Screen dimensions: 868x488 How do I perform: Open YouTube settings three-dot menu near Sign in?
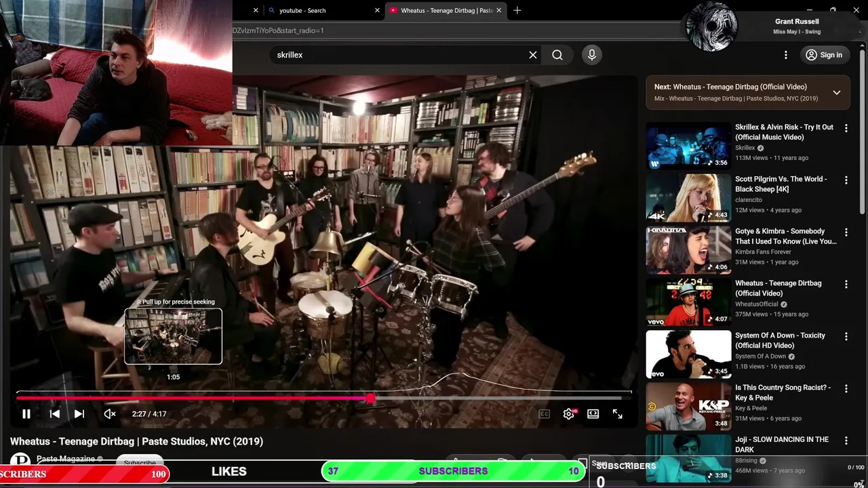point(786,55)
